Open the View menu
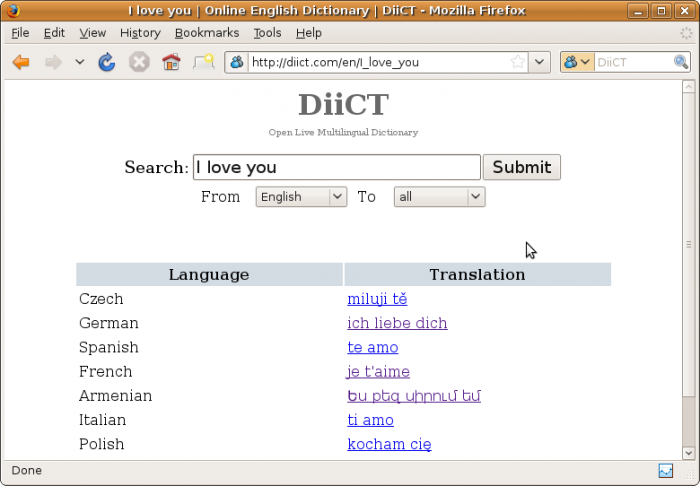Image resolution: width=700 pixels, height=486 pixels. tap(92, 33)
